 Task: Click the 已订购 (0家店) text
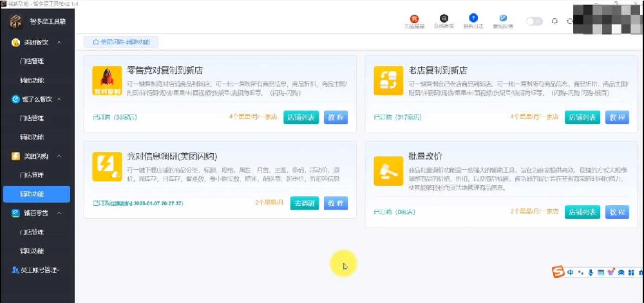click(395, 212)
